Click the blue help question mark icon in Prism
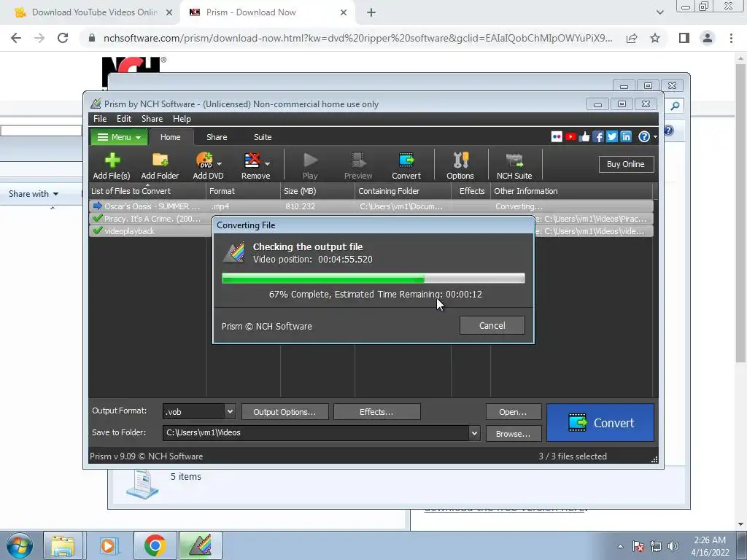 643,137
